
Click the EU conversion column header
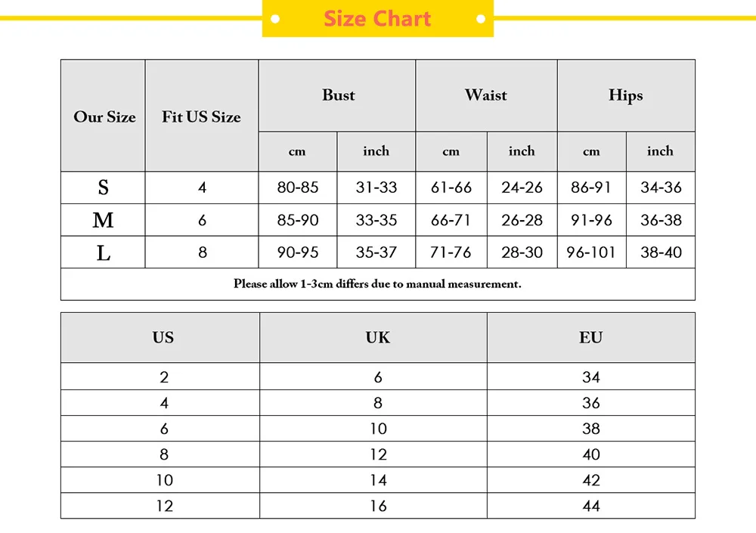[590, 337]
